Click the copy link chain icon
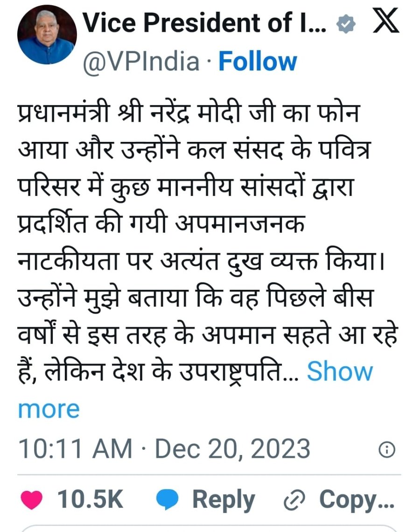This screenshot has width=406, height=532. coord(294,501)
